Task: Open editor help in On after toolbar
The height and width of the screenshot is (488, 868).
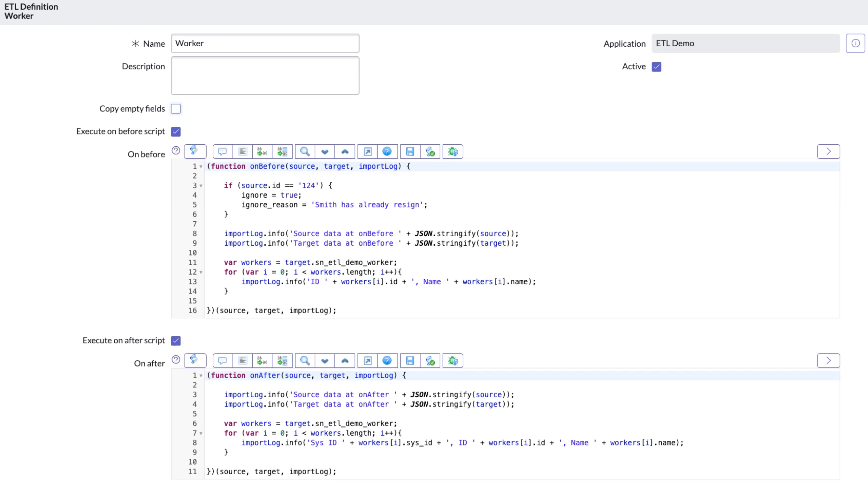Action: pos(387,361)
